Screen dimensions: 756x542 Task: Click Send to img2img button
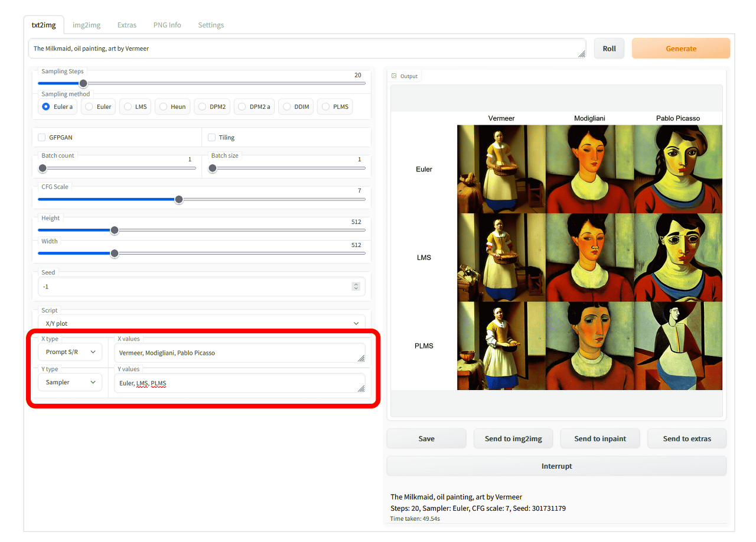click(513, 439)
